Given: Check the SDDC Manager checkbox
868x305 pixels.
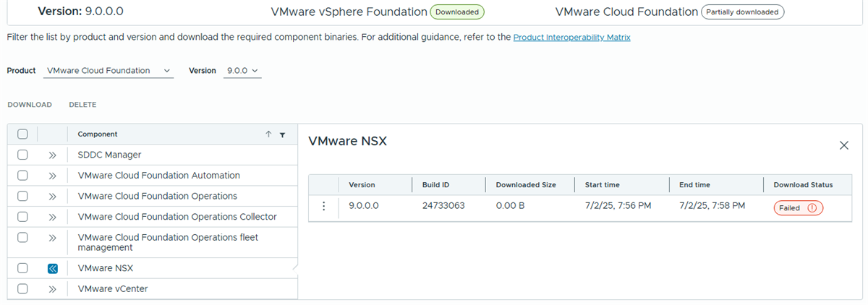Looking at the screenshot, I should [22, 155].
